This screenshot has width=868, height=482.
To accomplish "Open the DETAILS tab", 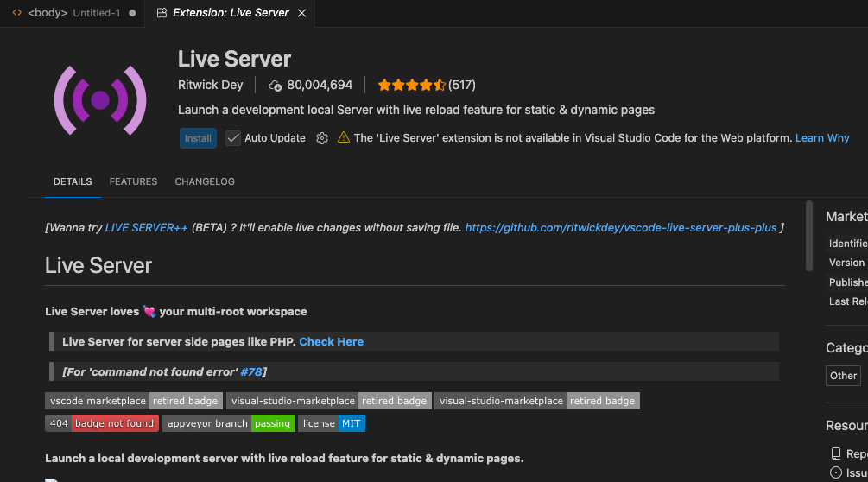I will [73, 181].
